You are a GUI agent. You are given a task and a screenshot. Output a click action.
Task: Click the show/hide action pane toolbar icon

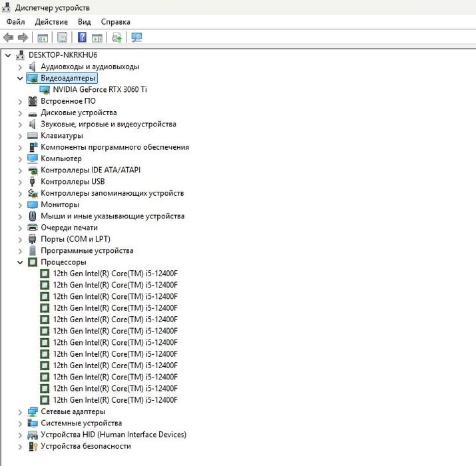[x=97, y=38]
